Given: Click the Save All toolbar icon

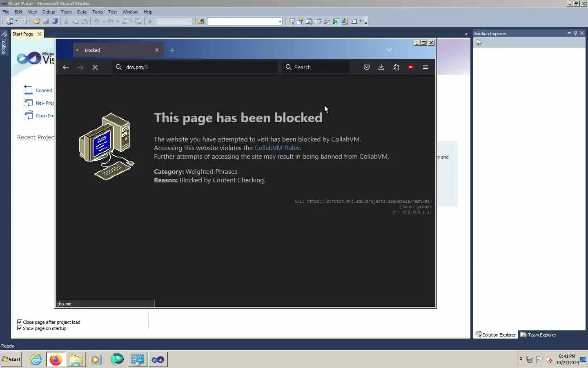Looking at the screenshot, I should (x=55, y=21).
